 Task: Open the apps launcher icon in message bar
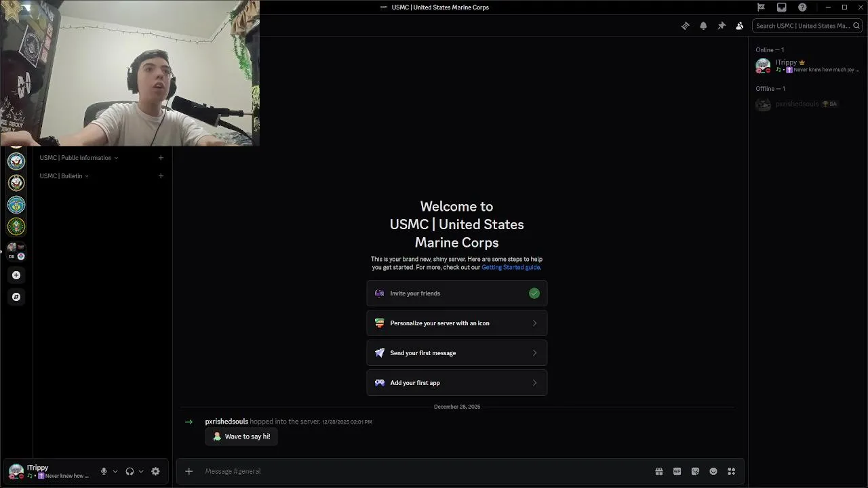(731, 471)
